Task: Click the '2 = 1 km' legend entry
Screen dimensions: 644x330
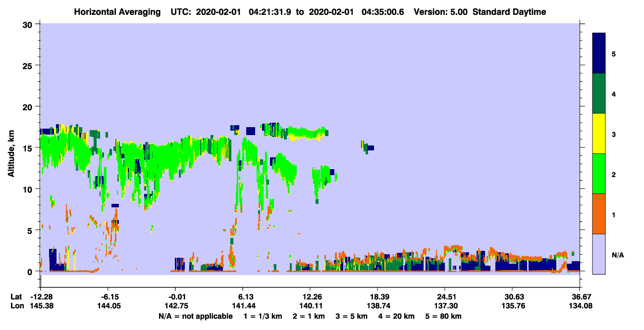Action: pyautogui.click(x=308, y=316)
